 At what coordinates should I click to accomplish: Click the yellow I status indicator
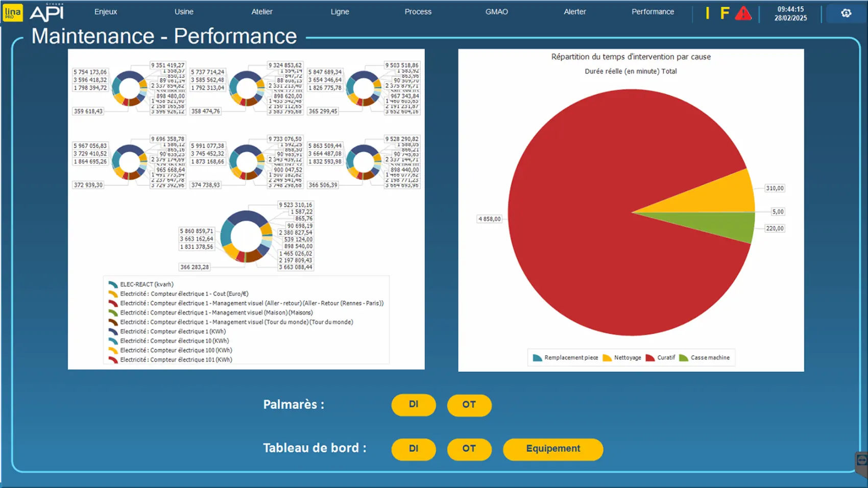[x=707, y=13]
